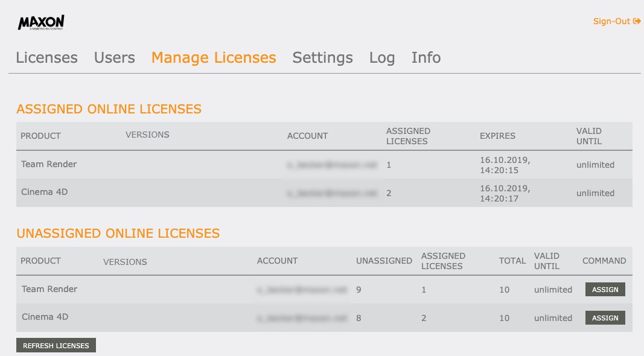Click the Assigned Online Licenses heading
644x356 pixels.
(x=109, y=109)
